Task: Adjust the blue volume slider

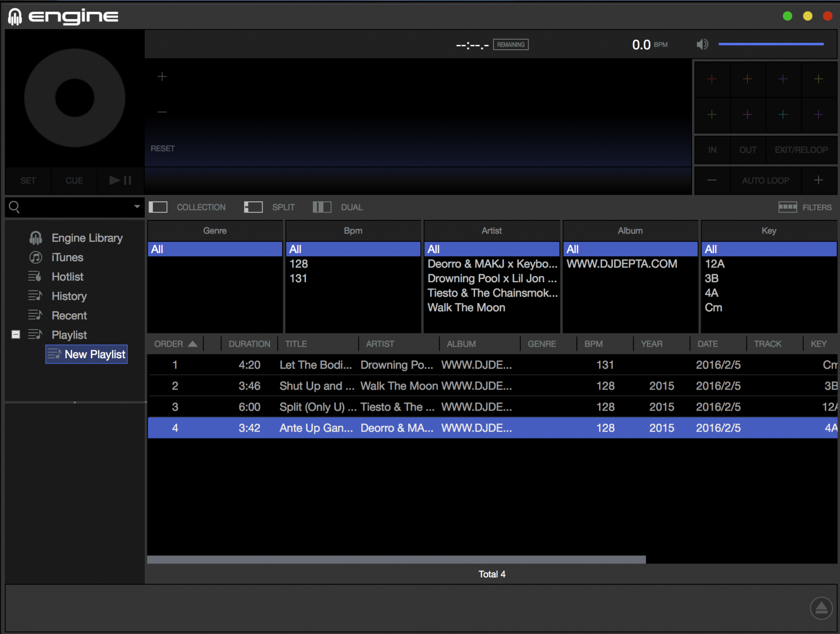Action: [x=771, y=44]
